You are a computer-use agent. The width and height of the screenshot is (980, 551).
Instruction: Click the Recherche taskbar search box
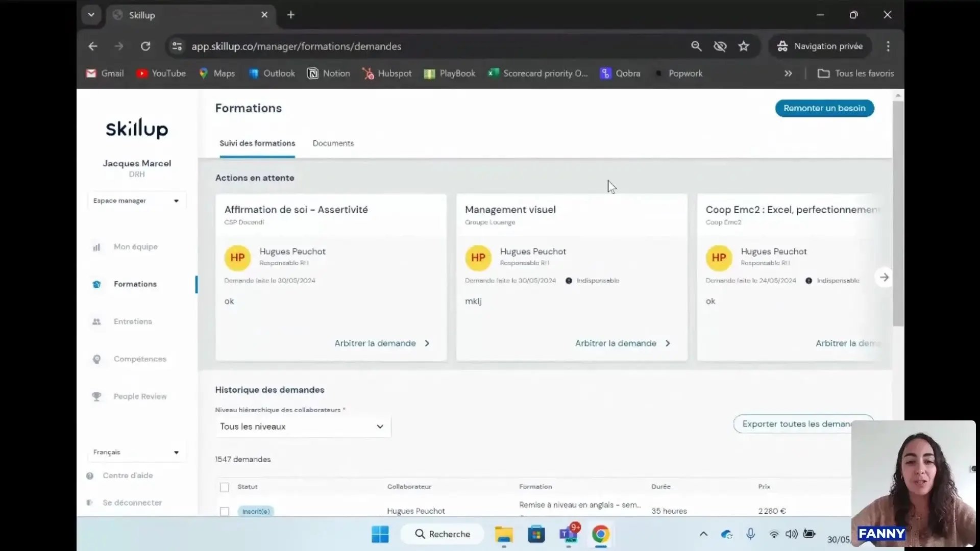click(443, 534)
